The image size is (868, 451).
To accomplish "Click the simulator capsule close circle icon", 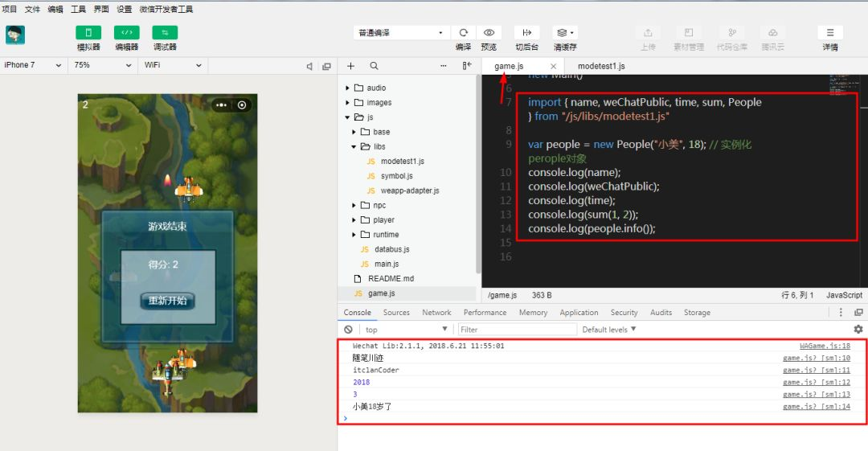I will (242, 105).
